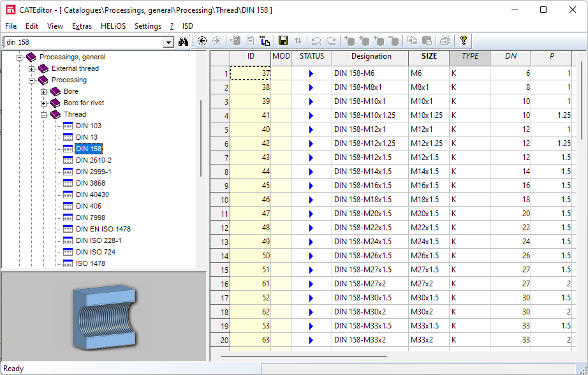The height and width of the screenshot is (375, 588).
Task: Click the STATUS column header
Action: 312,58
